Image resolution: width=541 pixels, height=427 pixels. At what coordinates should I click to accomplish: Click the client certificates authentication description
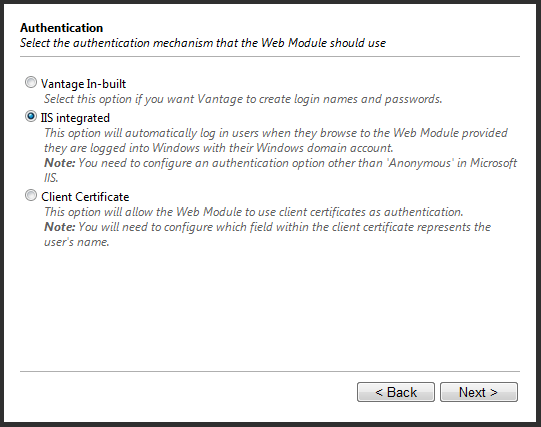click(254, 212)
